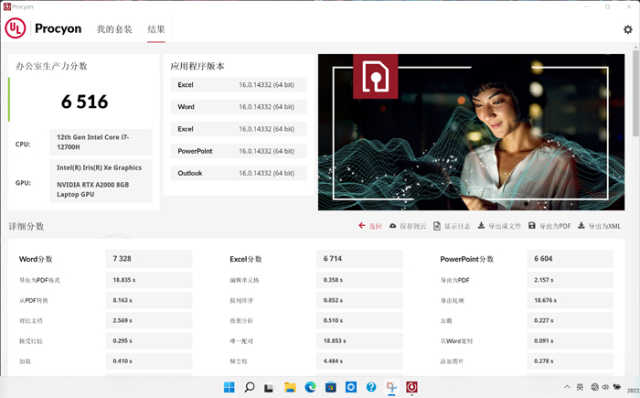Click the show log document icon

click(437, 226)
